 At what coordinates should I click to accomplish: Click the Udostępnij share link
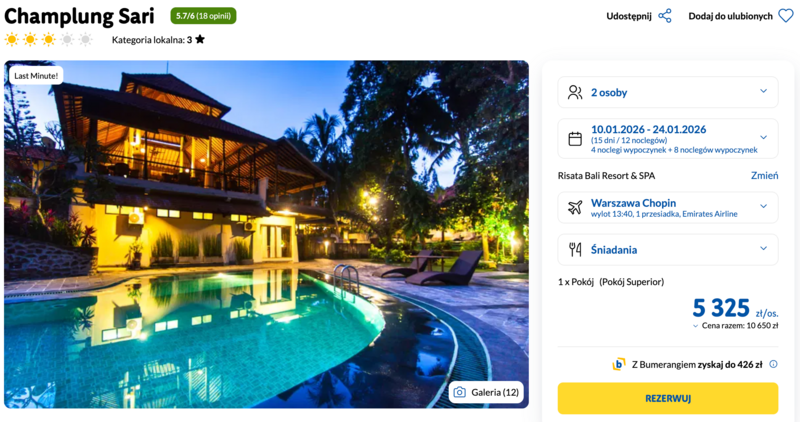[629, 16]
